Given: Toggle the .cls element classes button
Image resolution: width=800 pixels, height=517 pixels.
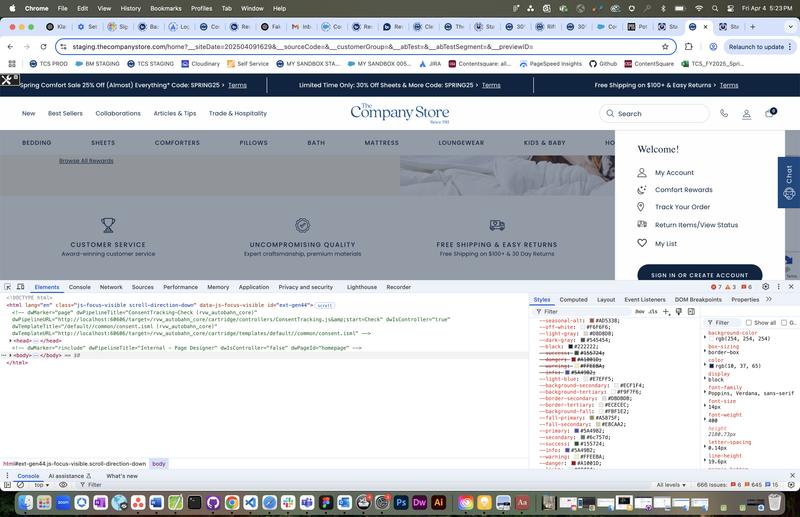Looking at the screenshot, I should click(x=653, y=311).
